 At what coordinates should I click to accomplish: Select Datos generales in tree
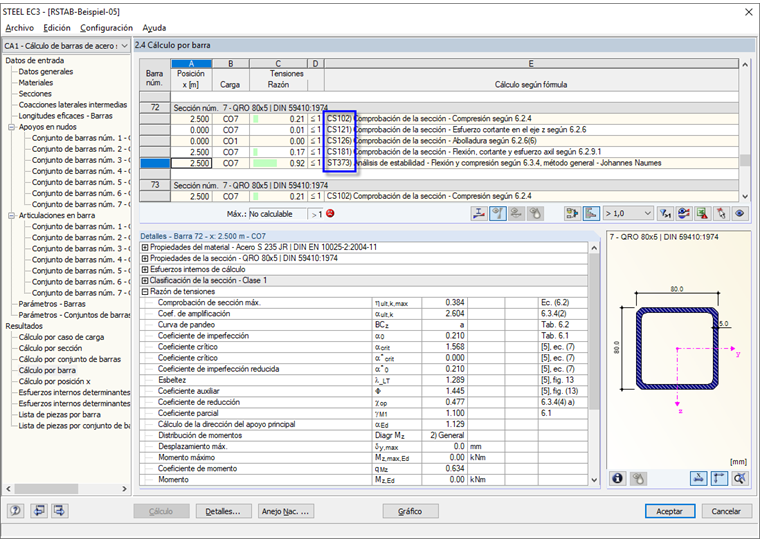[46, 72]
